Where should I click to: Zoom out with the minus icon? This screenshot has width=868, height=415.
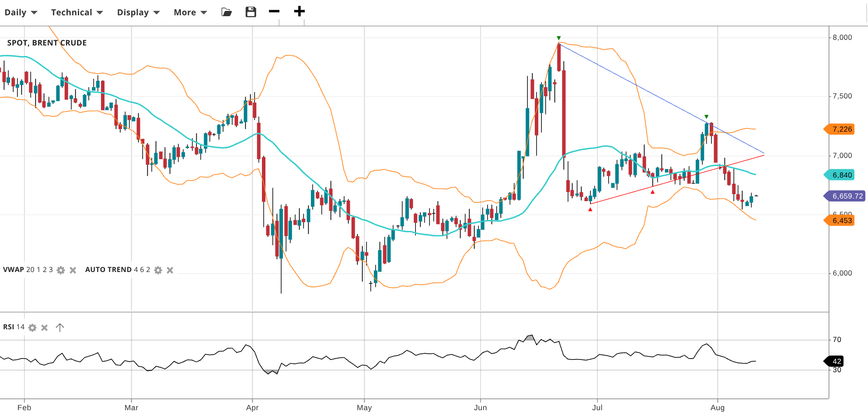coord(274,11)
